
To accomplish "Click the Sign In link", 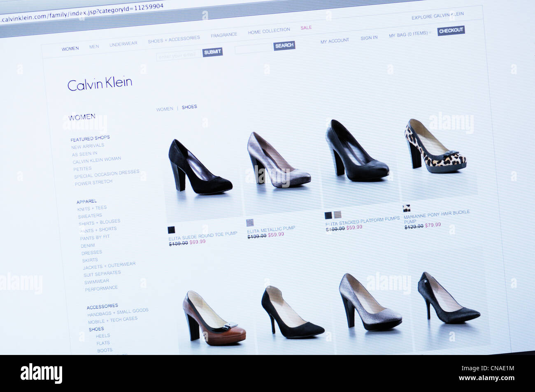I will pyautogui.click(x=369, y=38).
